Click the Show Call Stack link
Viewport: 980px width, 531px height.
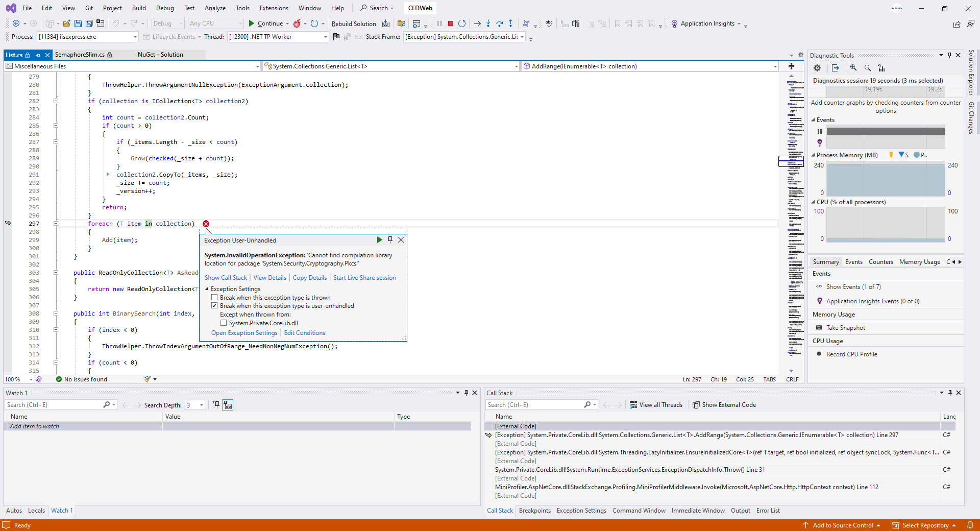click(x=226, y=278)
